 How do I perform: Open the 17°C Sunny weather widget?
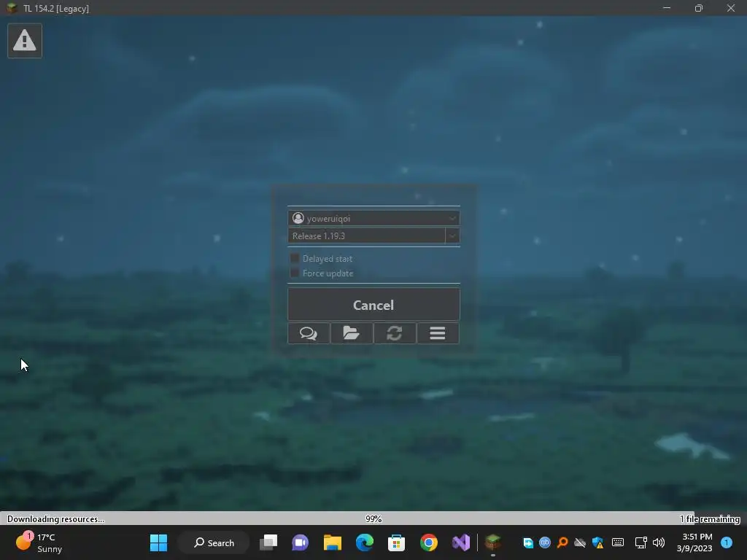coord(39,542)
